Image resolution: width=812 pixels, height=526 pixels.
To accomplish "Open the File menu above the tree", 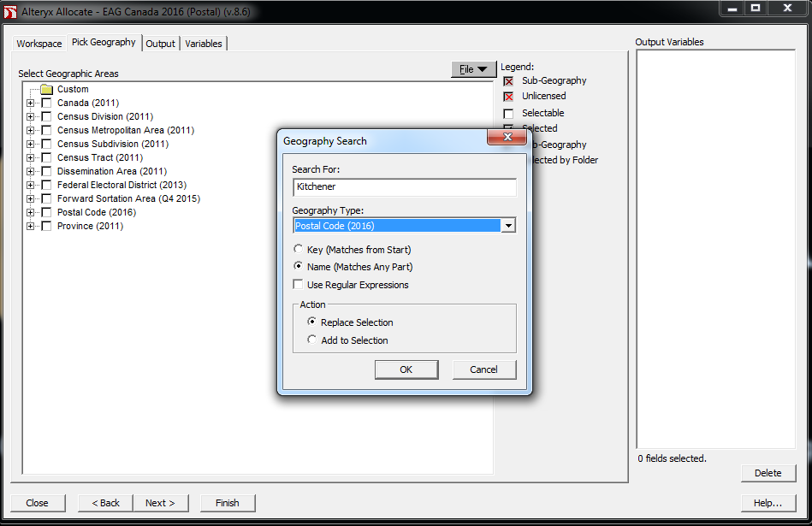I will 473,69.
